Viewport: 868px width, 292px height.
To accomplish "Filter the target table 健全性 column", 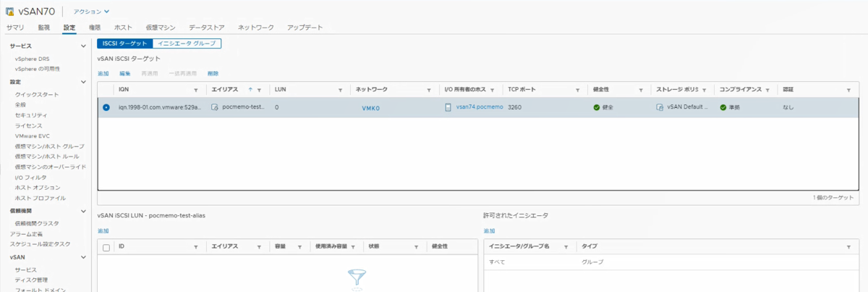I will click(x=642, y=90).
